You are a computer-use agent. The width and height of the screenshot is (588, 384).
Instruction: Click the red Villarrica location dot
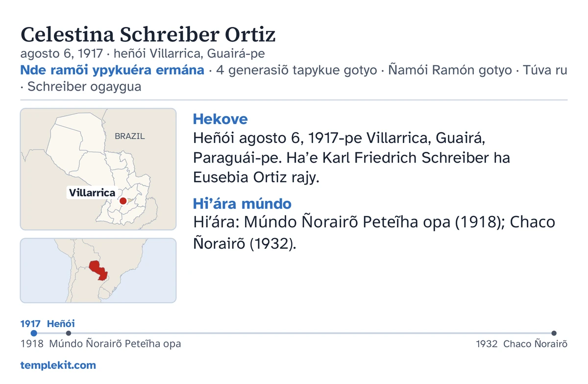(123, 201)
